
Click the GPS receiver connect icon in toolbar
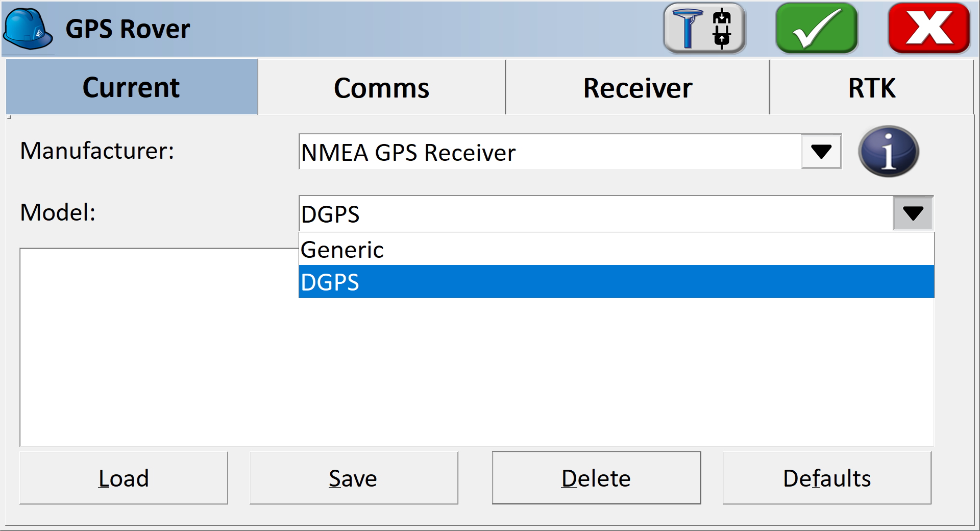coord(704,28)
